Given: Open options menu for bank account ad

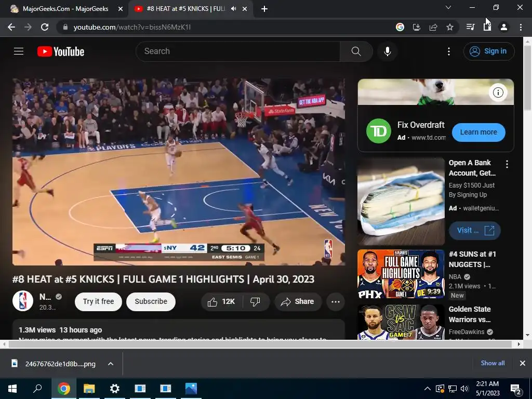Looking at the screenshot, I should (507, 165).
